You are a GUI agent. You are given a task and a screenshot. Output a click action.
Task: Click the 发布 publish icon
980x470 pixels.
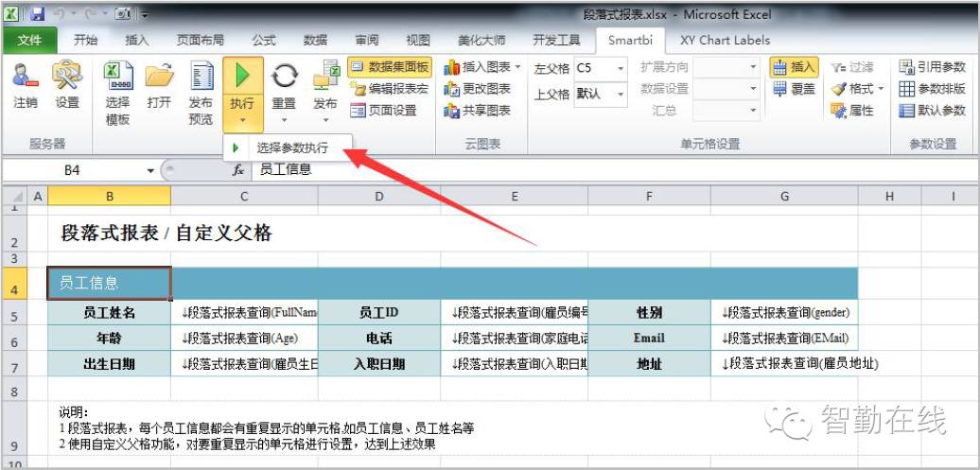point(325,77)
